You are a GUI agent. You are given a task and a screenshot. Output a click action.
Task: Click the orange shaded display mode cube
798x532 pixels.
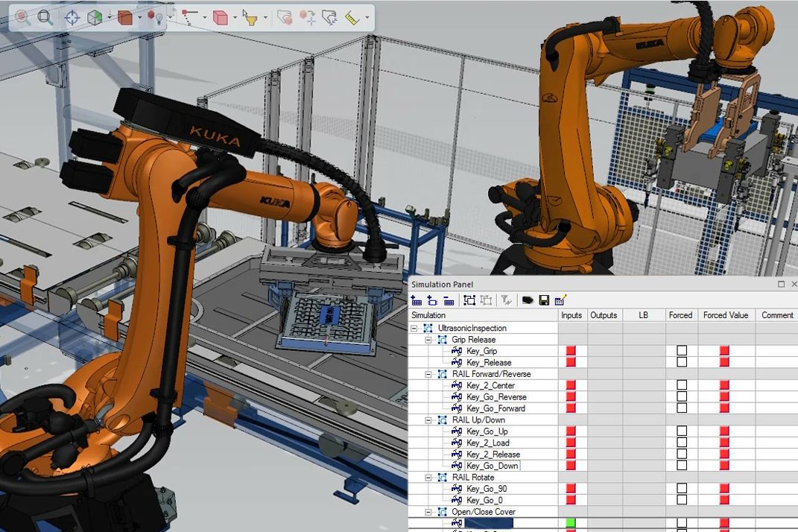tap(124, 18)
